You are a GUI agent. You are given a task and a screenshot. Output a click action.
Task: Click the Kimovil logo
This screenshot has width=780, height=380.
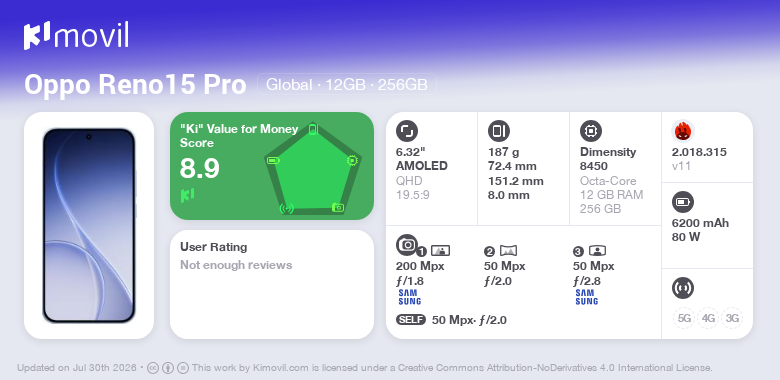click(76, 36)
